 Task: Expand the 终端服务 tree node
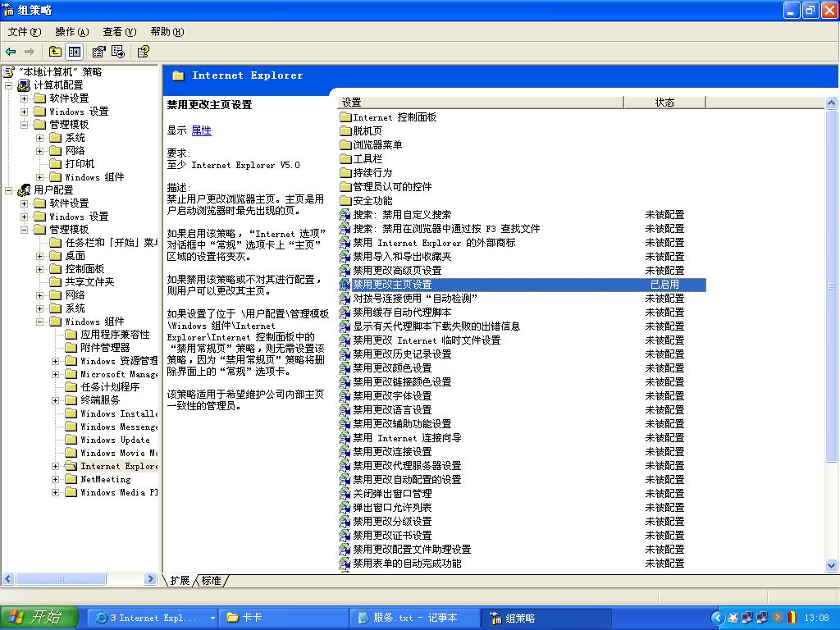[55, 400]
